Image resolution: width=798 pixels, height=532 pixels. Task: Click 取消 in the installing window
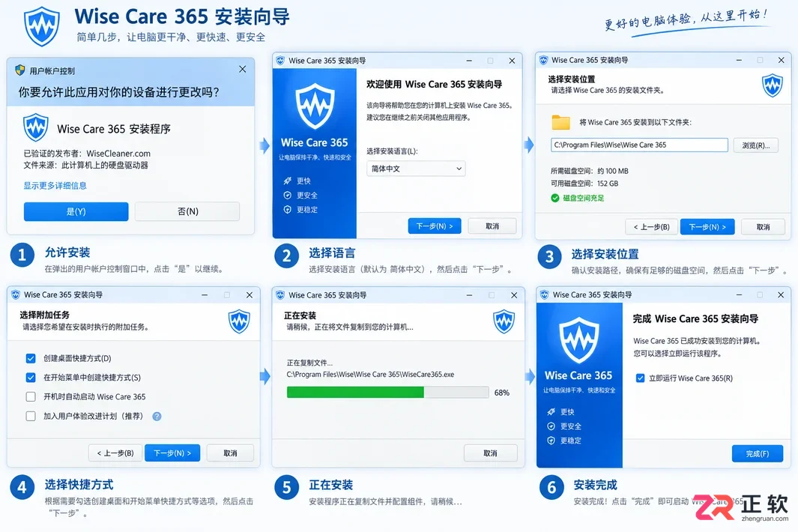tap(490, 453)
